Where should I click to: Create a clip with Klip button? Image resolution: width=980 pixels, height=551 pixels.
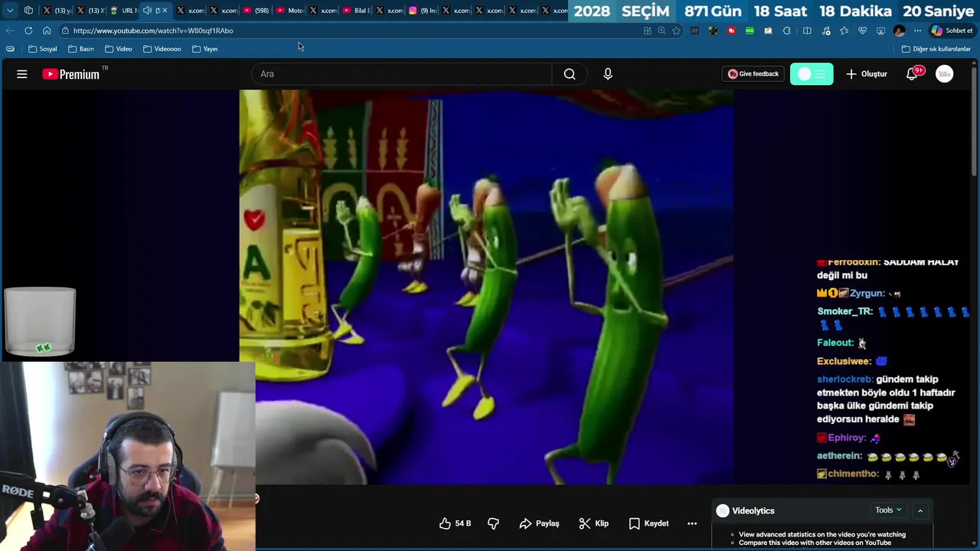593,523
